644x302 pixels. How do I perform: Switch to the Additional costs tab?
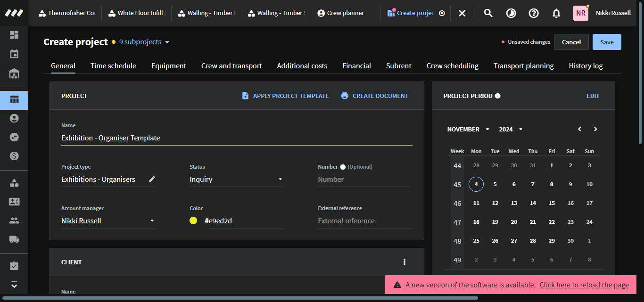tap(302, 66)
